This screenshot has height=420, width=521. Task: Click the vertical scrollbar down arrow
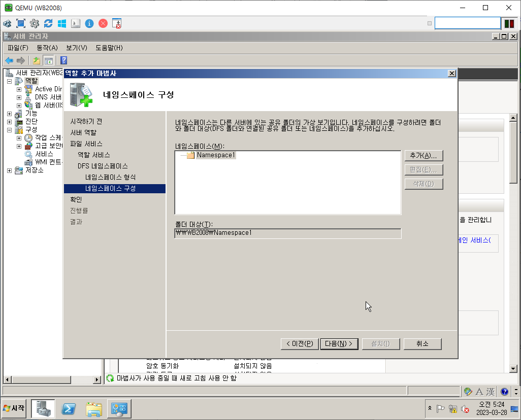[x=513, y=368]
